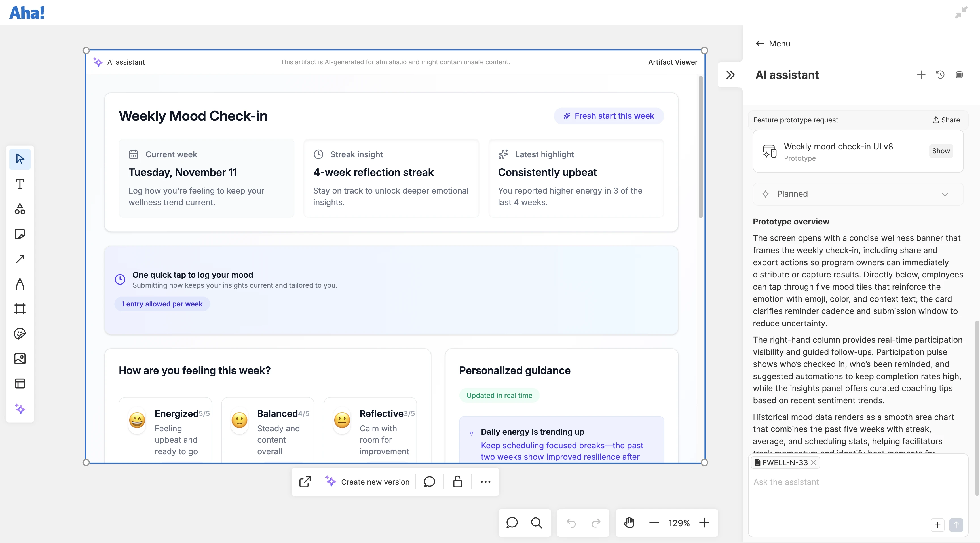The image size is (980, 543).
Task: Select the Frame tool
Action: (20, 308)
